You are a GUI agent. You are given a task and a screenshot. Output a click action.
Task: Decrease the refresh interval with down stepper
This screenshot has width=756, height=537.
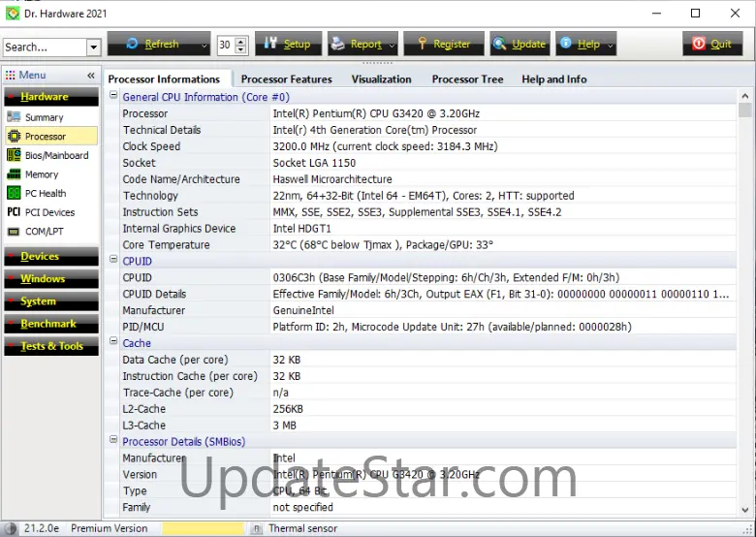pyautogui.click(x=241, y=49)
